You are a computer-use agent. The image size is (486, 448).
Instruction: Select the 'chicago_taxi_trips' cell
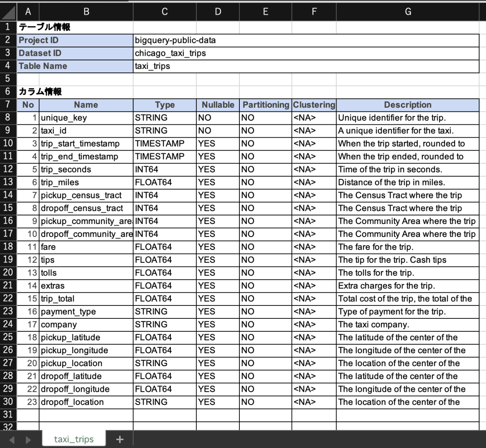(x=306, y=53)
